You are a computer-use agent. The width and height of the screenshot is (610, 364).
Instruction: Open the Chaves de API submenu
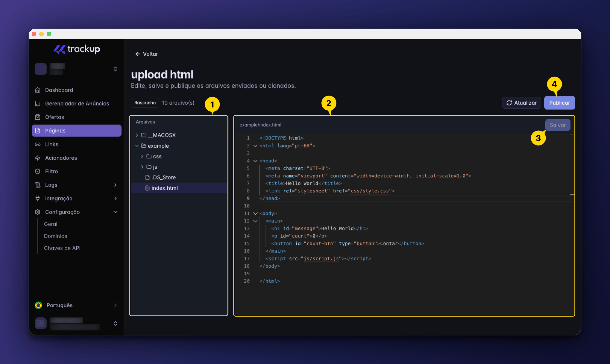point(62,248)
